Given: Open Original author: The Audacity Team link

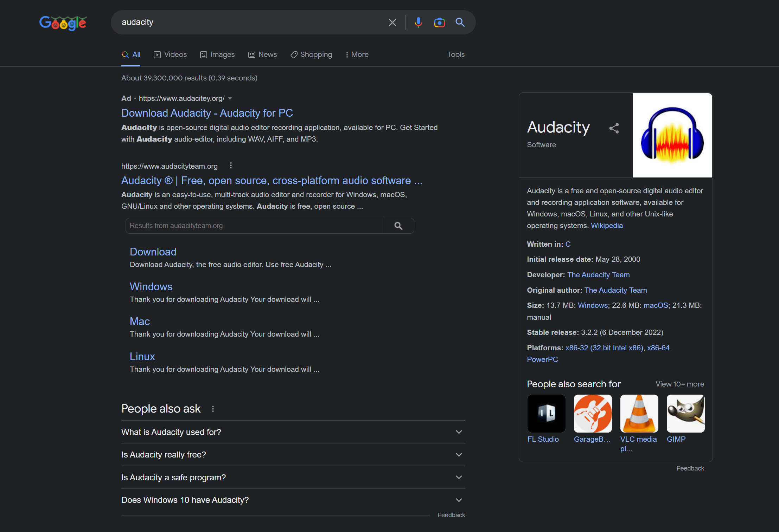Looking at the screenshot, I should click(x=615, y=290).
